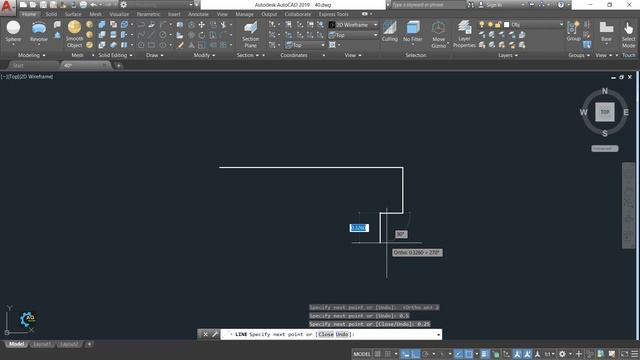
Task: Open the layer name dropdown
Action: coord(561,25)
